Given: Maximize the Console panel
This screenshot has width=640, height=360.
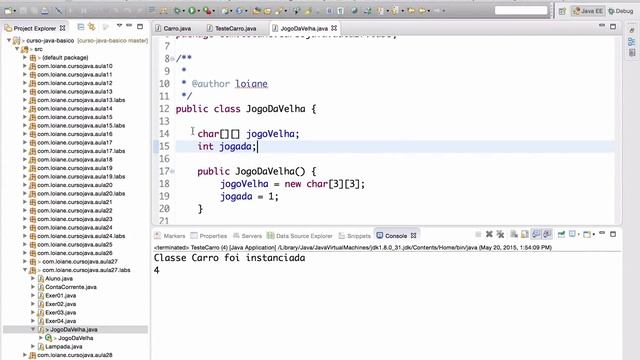Looking at the screenshot, I should point(613,234).
